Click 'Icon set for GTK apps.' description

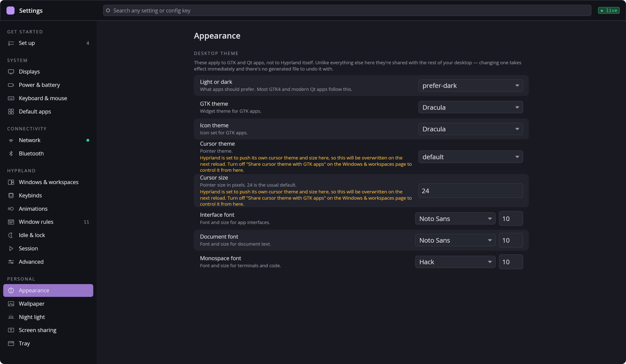click(x=224, y=133)
